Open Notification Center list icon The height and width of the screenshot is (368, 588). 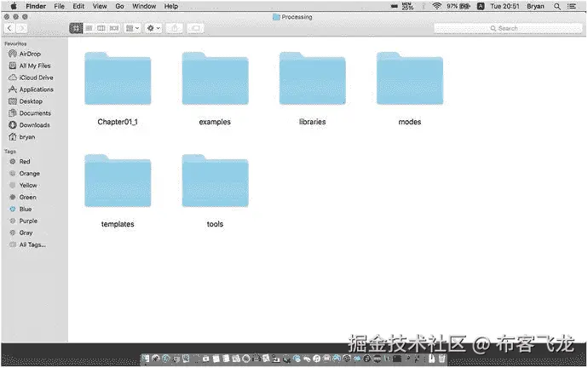coord(572,6)
